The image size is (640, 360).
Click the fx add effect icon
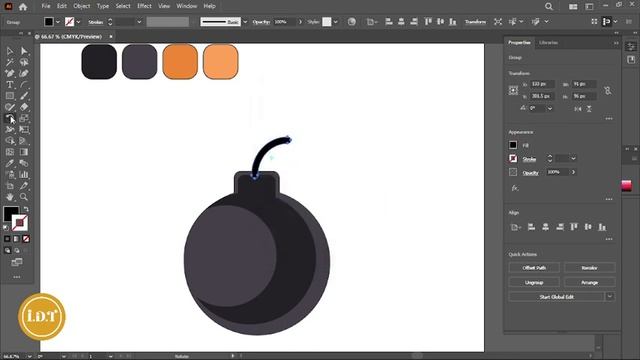(515, 188)
